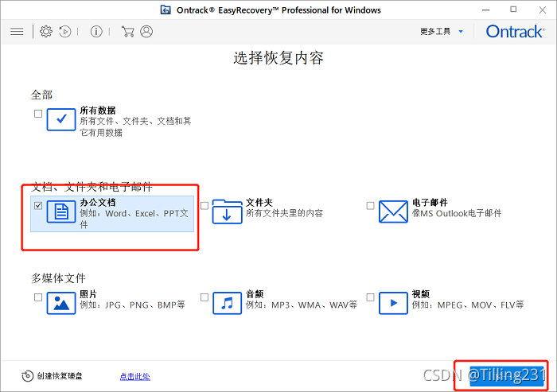Screen dimensions: 557x392
Task: Open the user account icon
Action: pyautogui.click(x=146, y=32)
